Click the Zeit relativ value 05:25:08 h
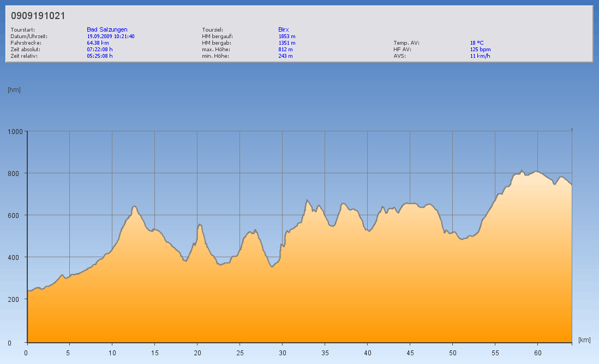Screen dimensions: 599x364 [100, 56]
